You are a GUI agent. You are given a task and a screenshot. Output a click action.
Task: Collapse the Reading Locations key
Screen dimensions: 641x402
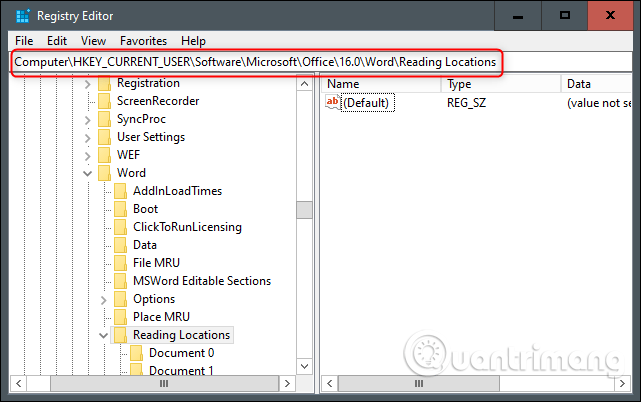pos(103,336)
